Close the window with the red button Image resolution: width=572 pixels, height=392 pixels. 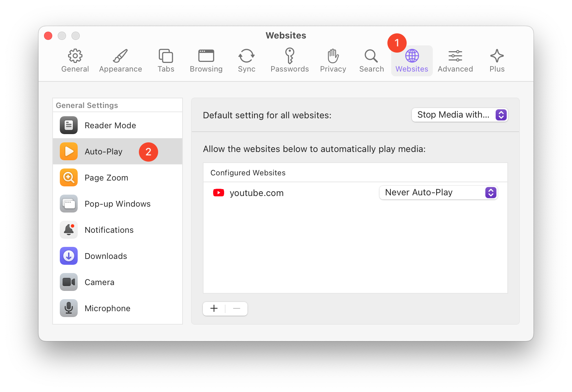[48, 36]
